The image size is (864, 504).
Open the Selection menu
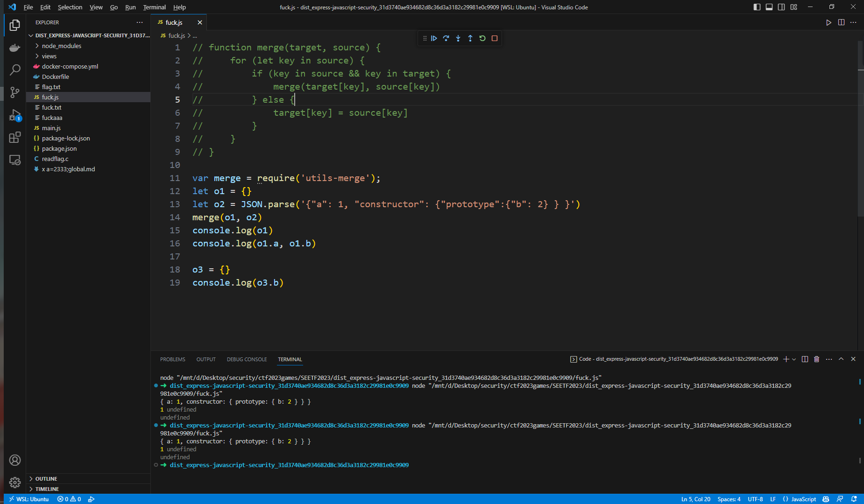(x=70, y=7)
